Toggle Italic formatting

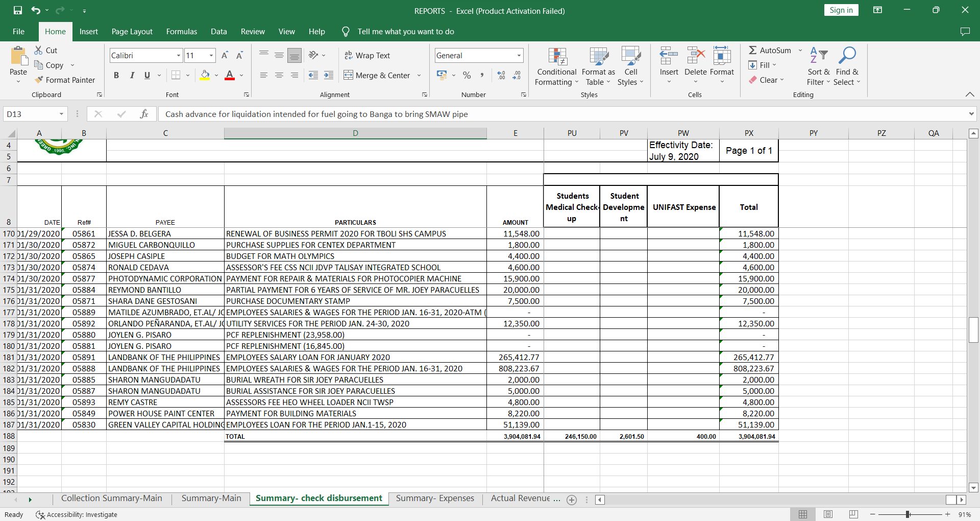(x=132, y=75)
